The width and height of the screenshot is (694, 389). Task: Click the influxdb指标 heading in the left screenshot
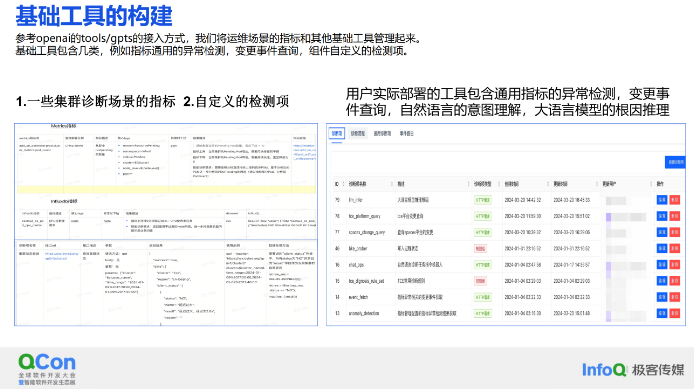click(64, 201)
